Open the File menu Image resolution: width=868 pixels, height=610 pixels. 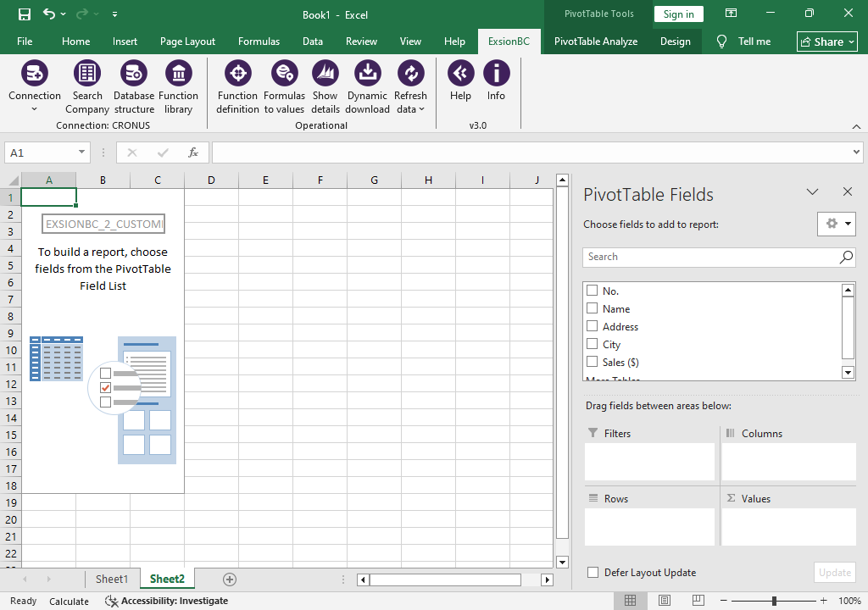pos(25,42)
